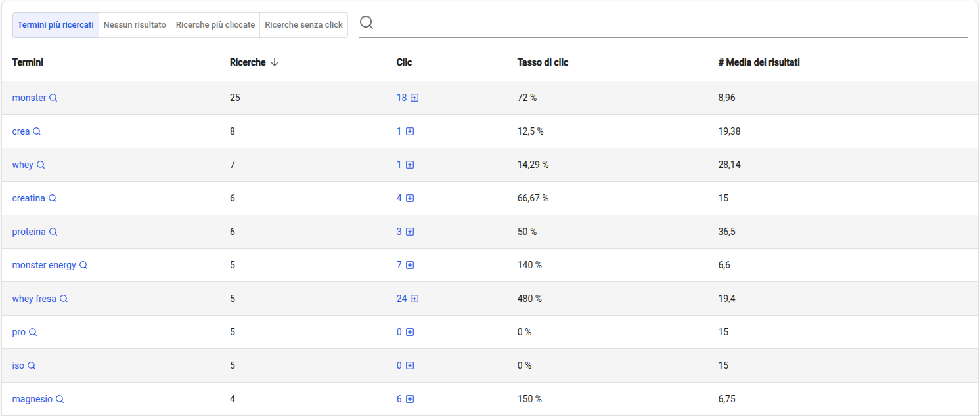Expand click details for crea row
980x416 pixels.
coord(410,131)
